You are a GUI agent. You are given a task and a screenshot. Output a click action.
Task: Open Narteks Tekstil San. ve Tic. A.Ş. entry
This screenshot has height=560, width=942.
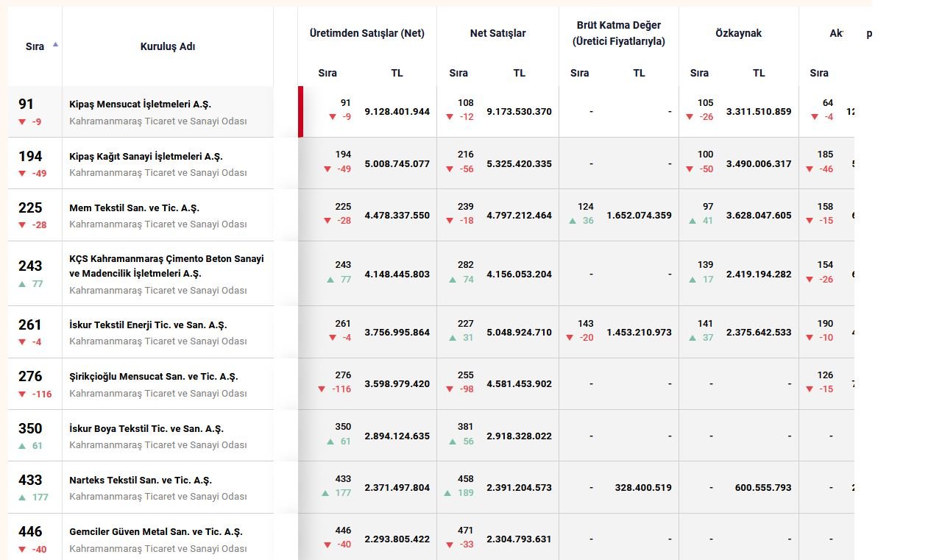coord(140,481)
